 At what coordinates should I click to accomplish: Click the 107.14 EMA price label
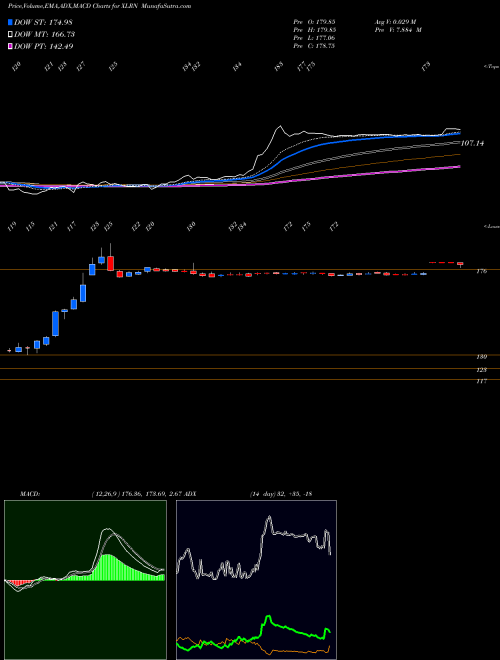(x=472, y=144)
